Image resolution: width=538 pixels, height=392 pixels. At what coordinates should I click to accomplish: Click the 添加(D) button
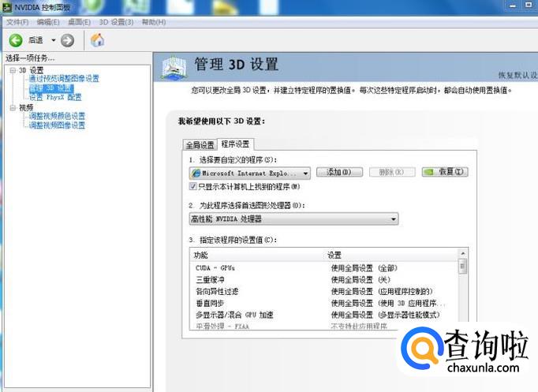[x=339, y=172]
